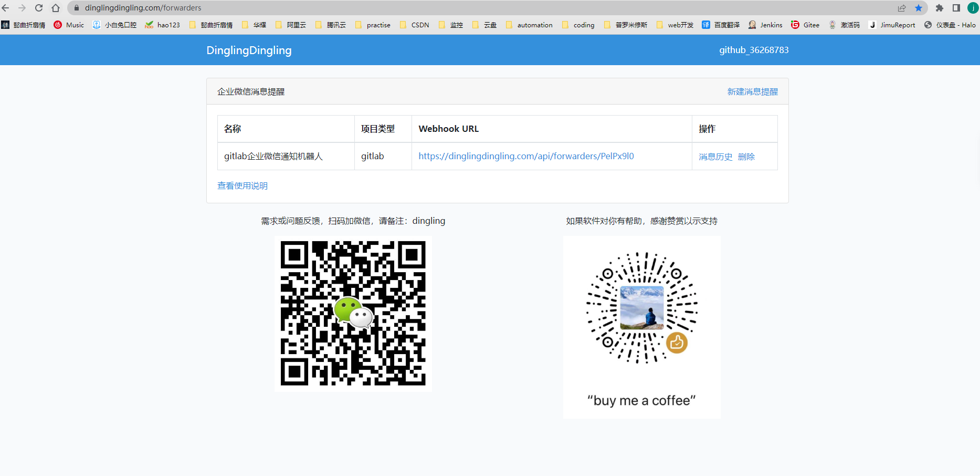Expand the coding bookmark folder
Viewport: 980px width, 476px height.
(x=578, y=25)
